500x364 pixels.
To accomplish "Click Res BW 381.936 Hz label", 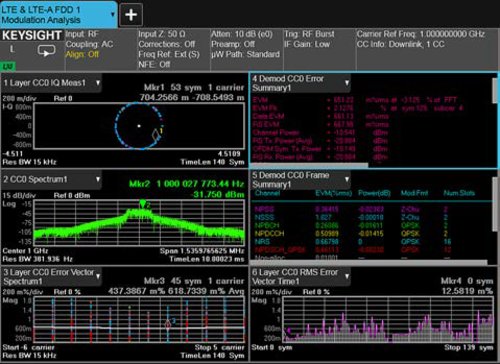I will coord(37,259).
